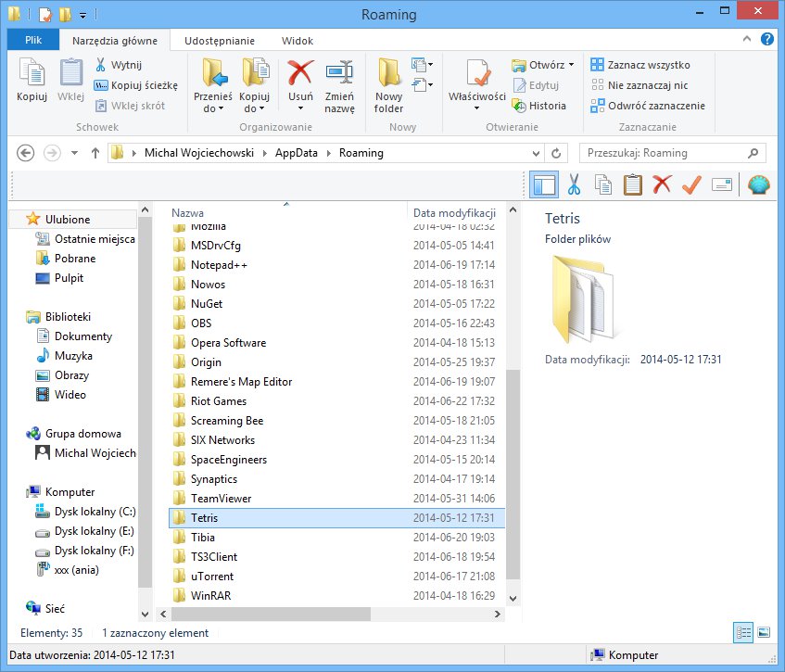Switch to the Narzędzia główne tab
The image size is (785, 672).
115,41
